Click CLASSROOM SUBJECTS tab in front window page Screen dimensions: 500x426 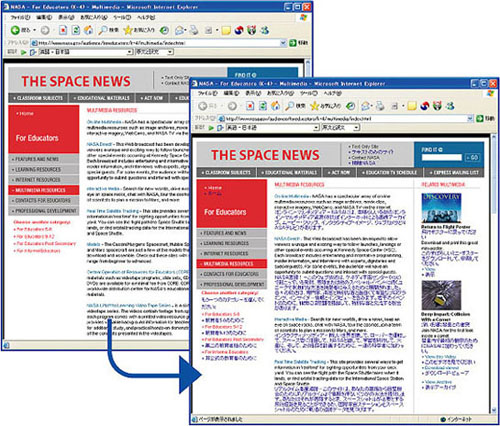pos(226,172)
